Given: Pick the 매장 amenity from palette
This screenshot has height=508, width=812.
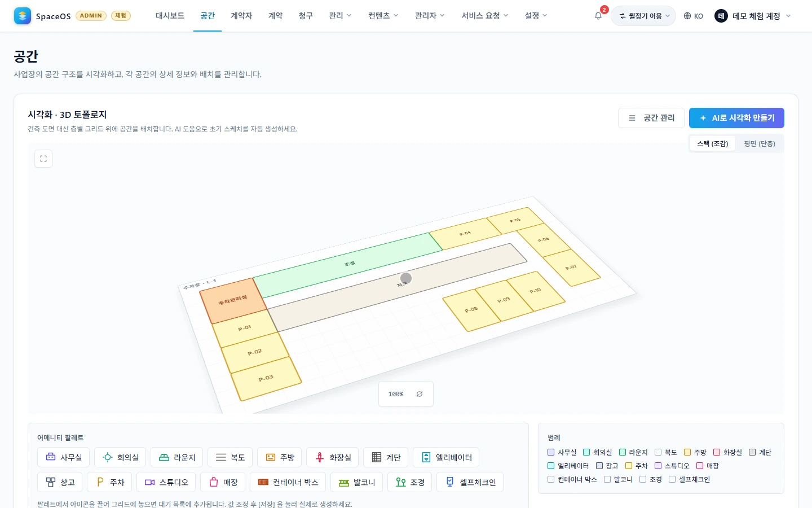Looking at the screenshot, I should click(223, 482).
